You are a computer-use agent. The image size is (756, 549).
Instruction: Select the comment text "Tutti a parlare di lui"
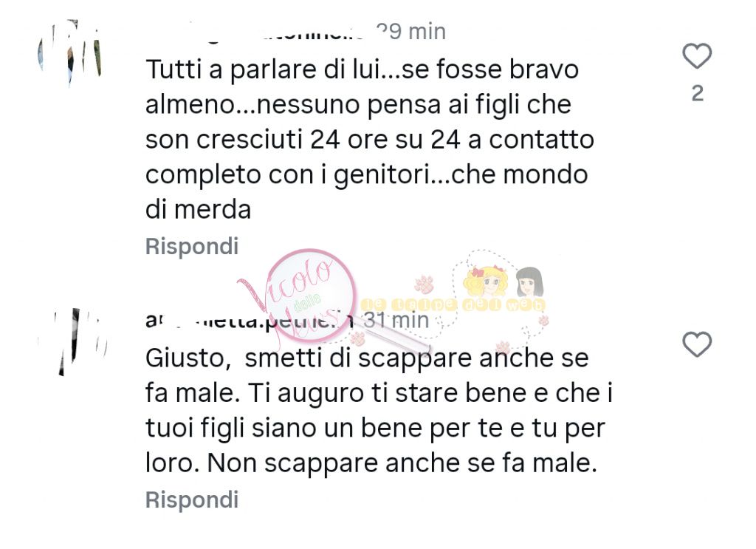[x=263, y=69]
